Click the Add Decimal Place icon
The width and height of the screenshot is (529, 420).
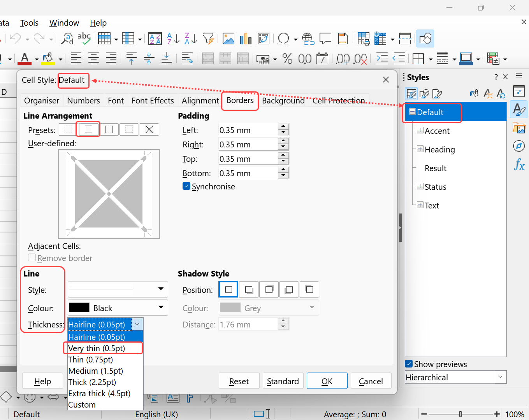click(x=343, y=59)
